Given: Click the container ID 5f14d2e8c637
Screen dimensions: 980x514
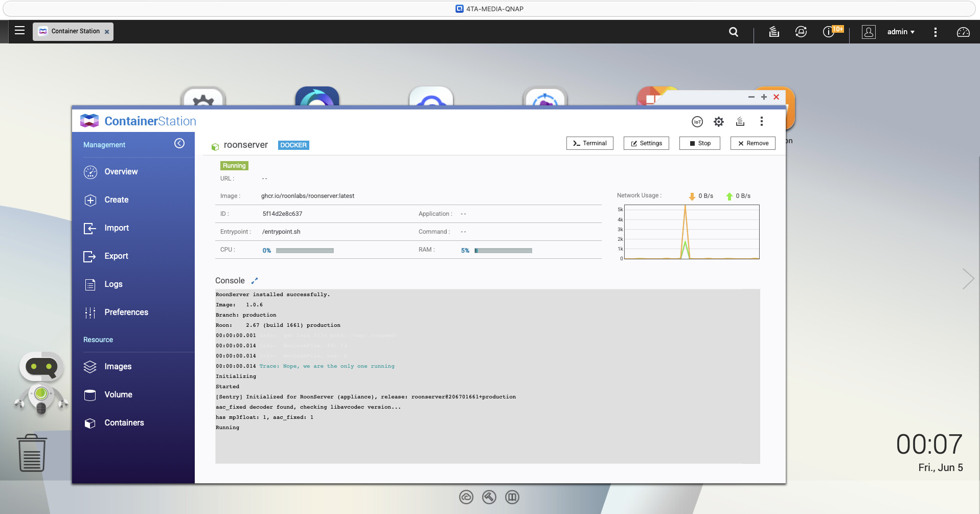Looking at the screenshot, I should (282, 214).
